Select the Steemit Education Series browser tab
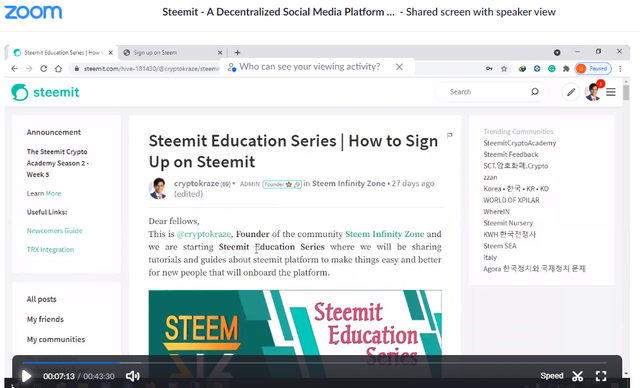The height and width of the screenshot is (388, 640). [x=61, y=53]
